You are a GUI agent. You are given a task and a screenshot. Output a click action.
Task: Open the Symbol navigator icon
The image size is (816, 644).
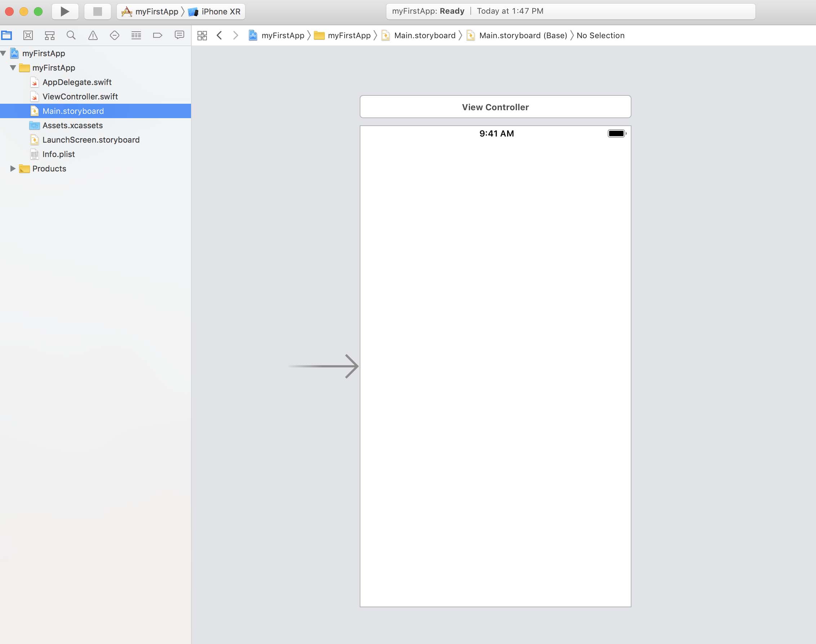pyautogui.click(x=49, y=35)
